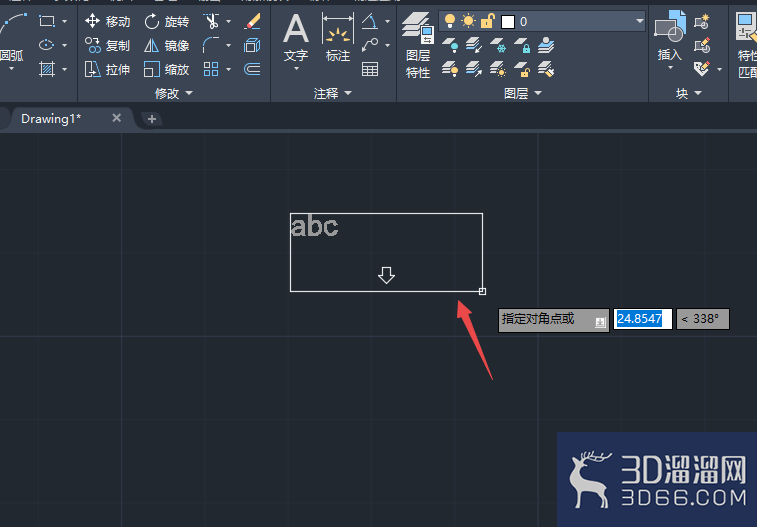Open the Trim tool dropdown arrow
This screenshot has width=757, height=527.
[x=228, y=22]
